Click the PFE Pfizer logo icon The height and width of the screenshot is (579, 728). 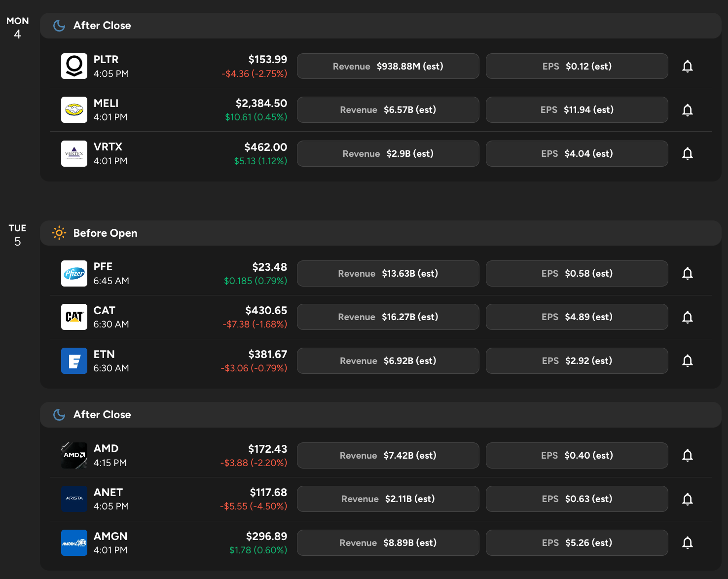coord(74,273)
